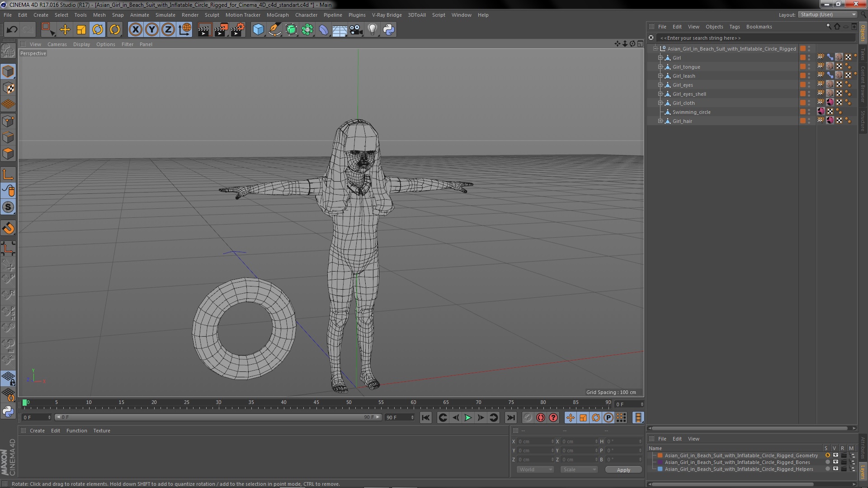Switch to Model mode in left palette
This screenshot has width=868, height=488.
click(8, 71)
